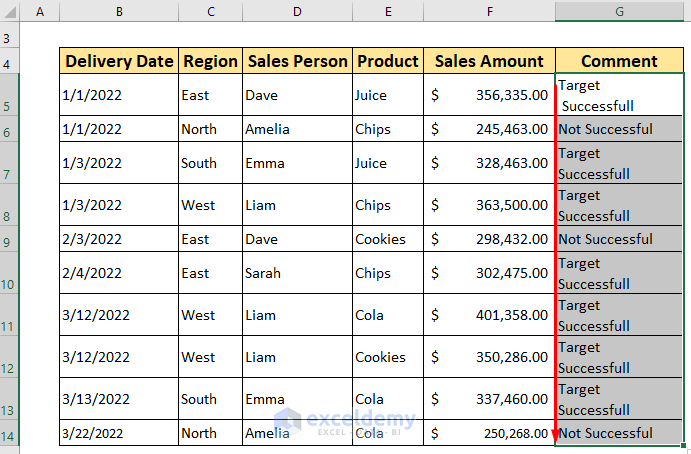Viewport: 691px width, 454px height.
Task: Click the fill handle at selection corner
Action: tap(685, 445)
